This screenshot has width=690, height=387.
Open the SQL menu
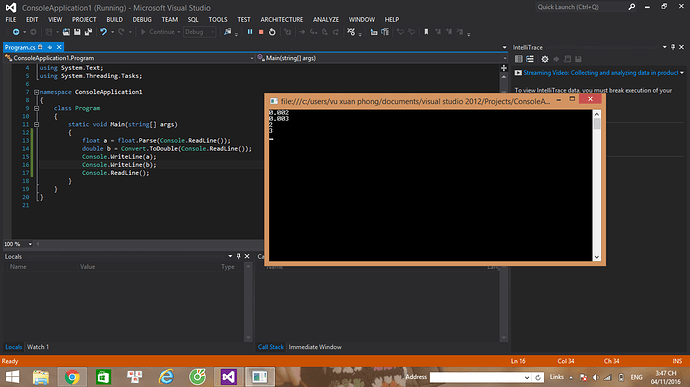click(193, 19)
